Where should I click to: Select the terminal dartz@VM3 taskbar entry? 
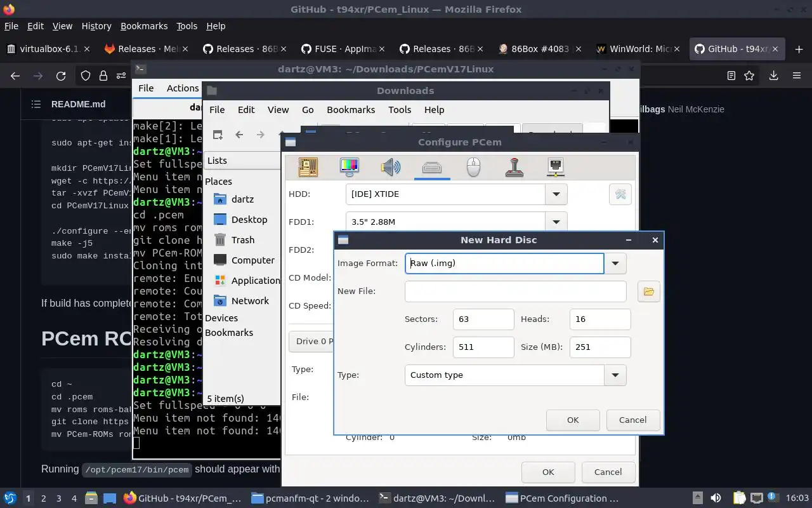pos(436,498)
